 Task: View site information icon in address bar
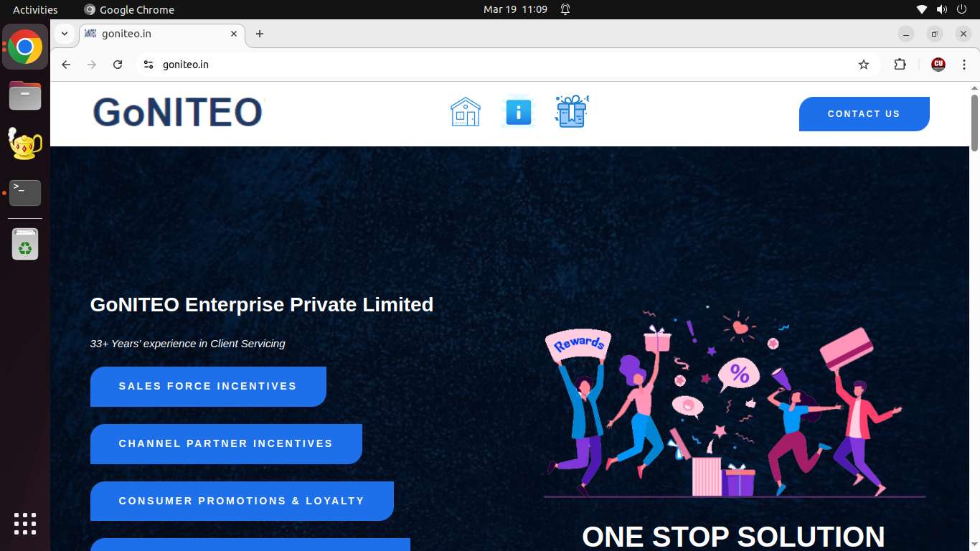click(149, 65)
